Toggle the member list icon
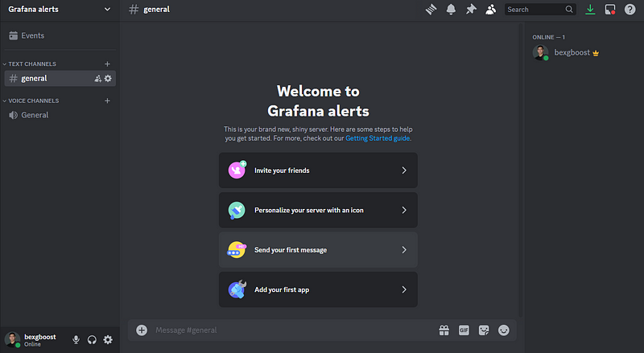Viewport: 644px width, 353px height. (x=490, y=9)
